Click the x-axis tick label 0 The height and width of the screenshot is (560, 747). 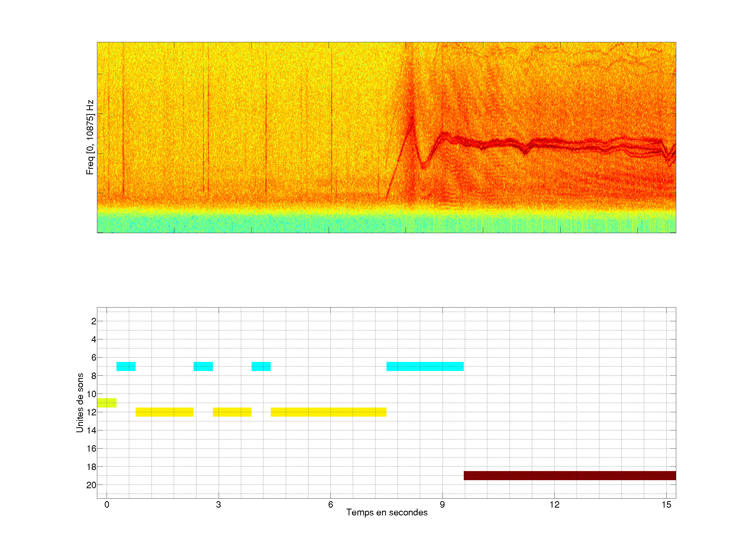pos(107,505)
